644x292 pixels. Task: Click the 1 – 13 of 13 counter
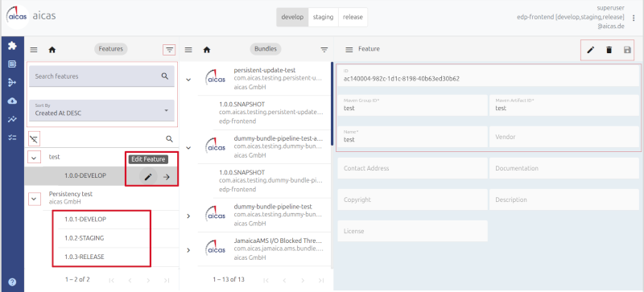(229, 280)
